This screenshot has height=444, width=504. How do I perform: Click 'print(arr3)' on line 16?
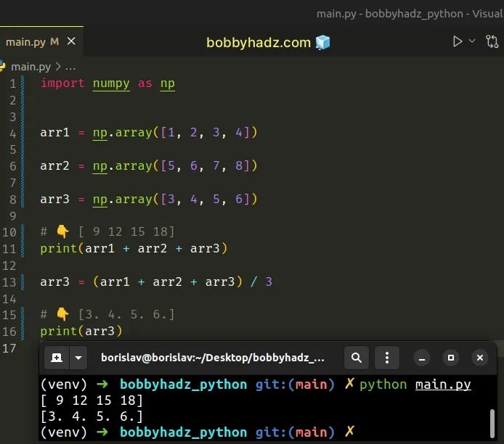click(81, 332)
